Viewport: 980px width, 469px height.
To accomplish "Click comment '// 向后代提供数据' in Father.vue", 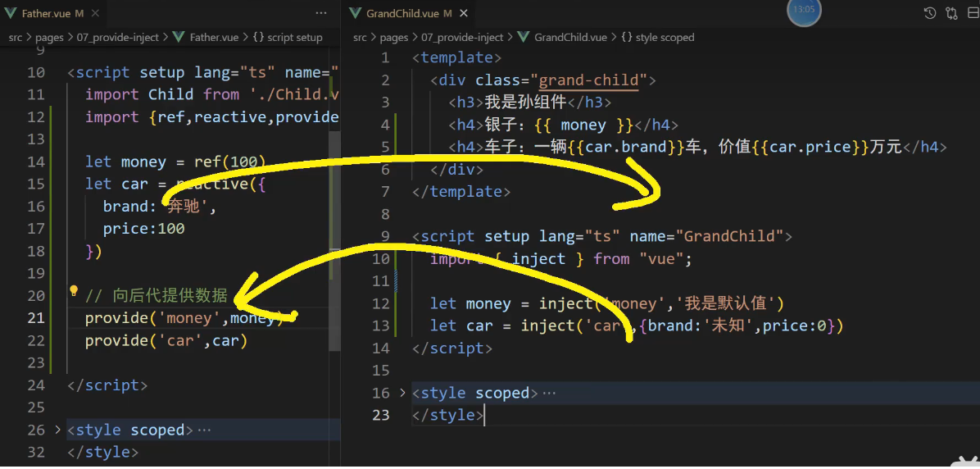I will [x=157, y=296].
